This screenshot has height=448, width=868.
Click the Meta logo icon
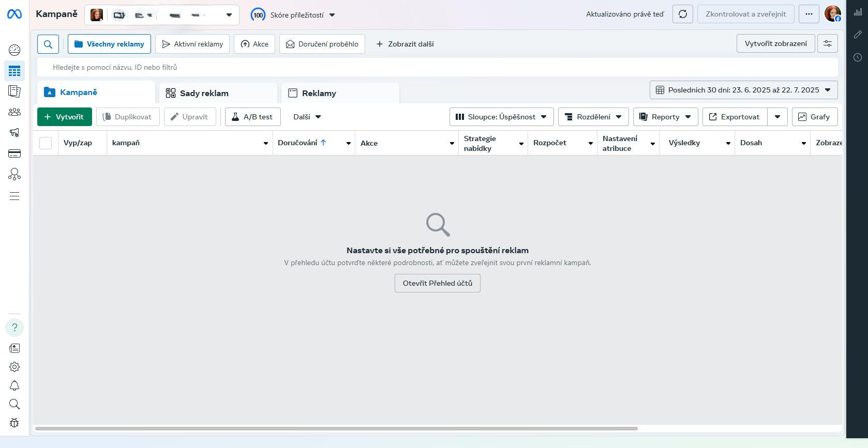click(x=14, y=14)
